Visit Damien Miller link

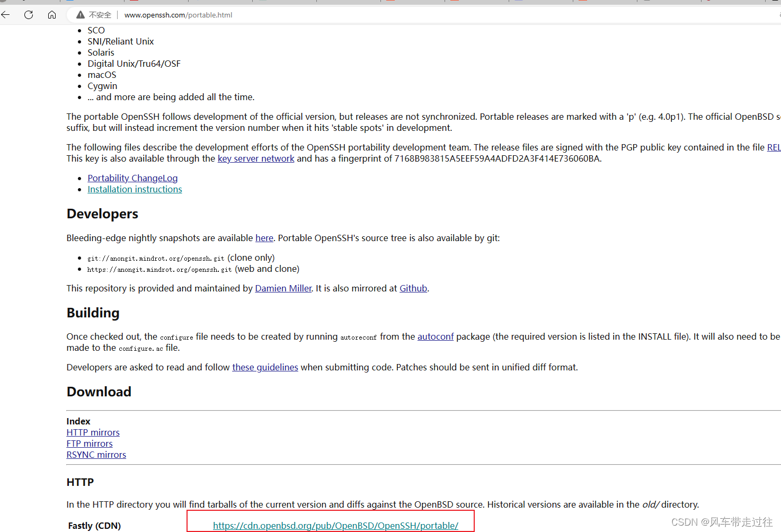click(283, 288)
